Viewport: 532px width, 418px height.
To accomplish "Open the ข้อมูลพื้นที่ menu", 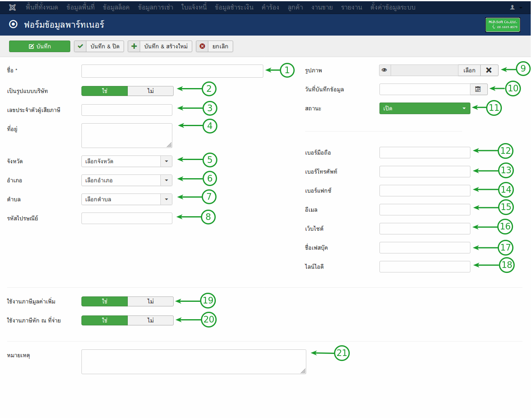I will [x=81, y=7].
